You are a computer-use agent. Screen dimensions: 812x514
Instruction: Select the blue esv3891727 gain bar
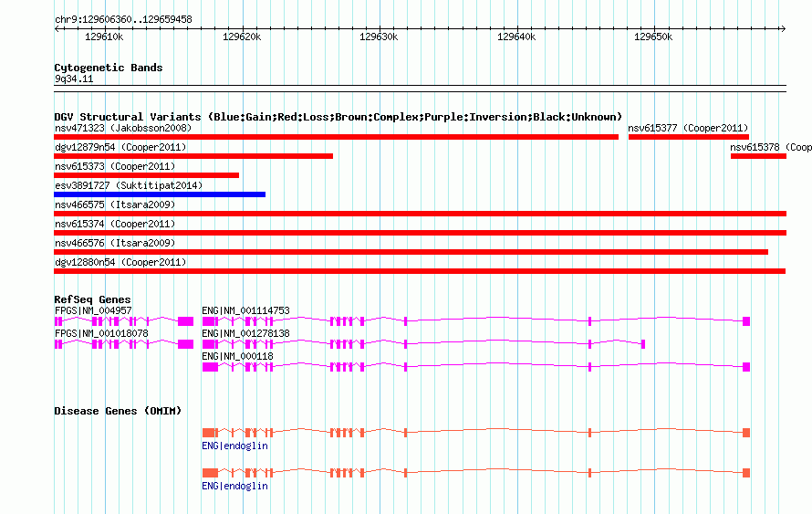(x=160, y=194)
